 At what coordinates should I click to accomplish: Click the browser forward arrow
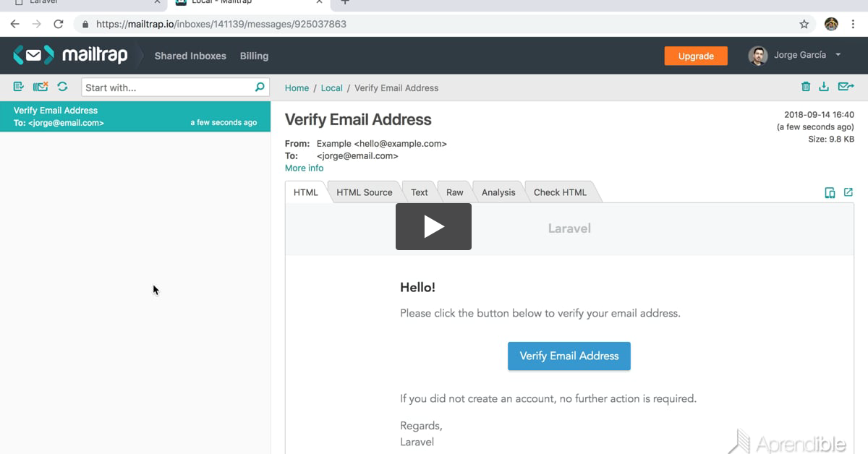(x=37, y=24)
